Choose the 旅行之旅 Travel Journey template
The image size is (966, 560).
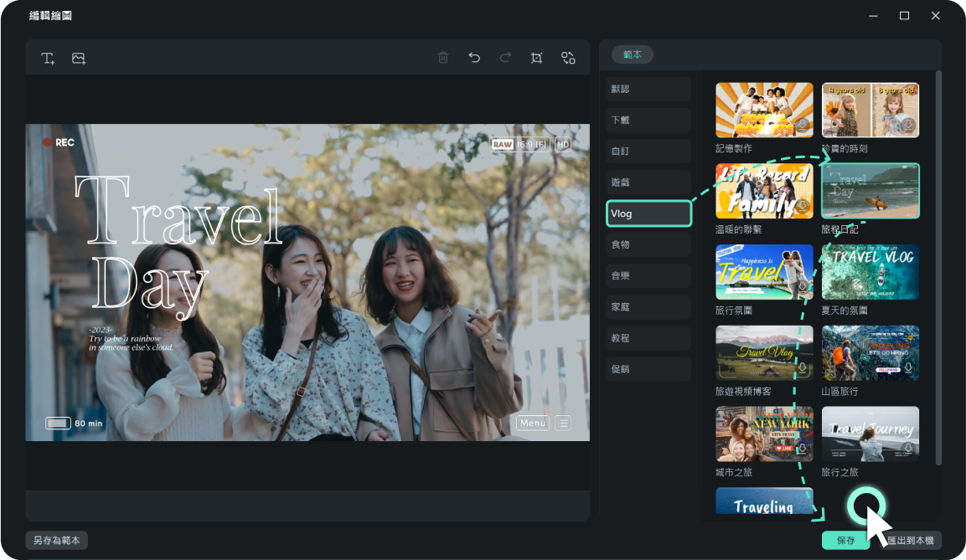(870, 434)
